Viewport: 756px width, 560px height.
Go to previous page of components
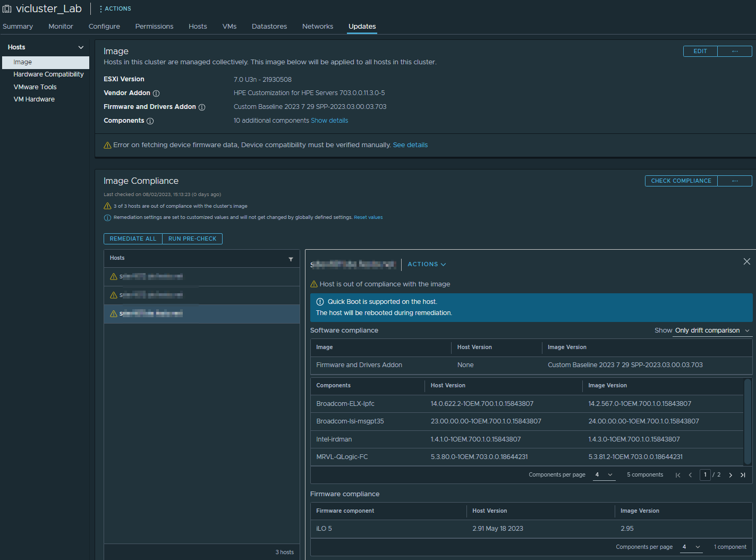(x=690, y=475)
